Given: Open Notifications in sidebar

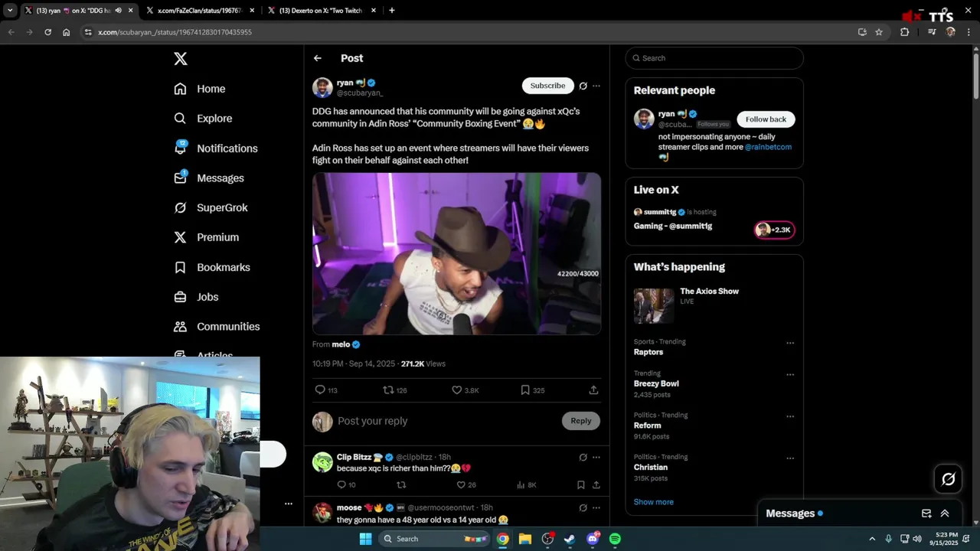Looking at the screenshot, I should 216,148.
